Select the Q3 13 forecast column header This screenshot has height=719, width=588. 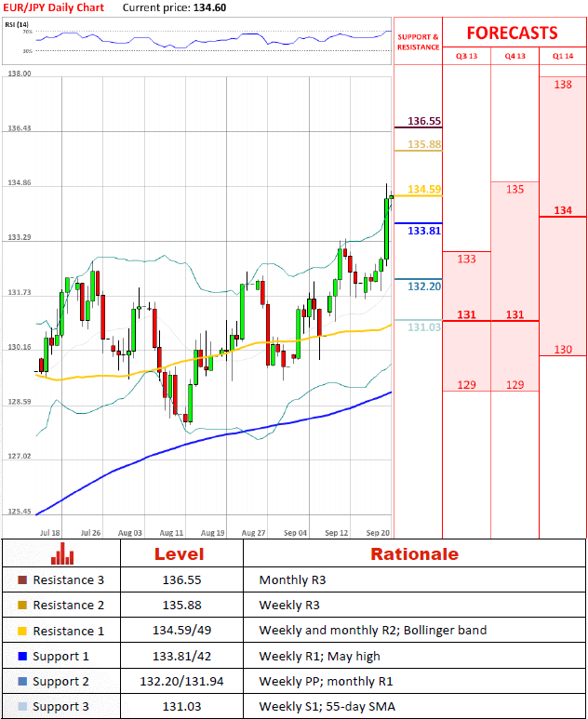[x=466, y=57]
